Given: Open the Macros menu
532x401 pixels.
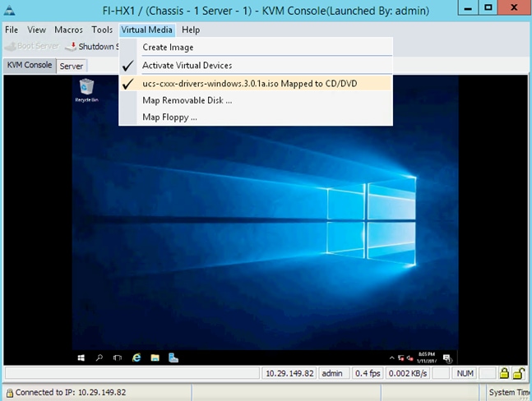Looking at the screenshot, I should tap(68, 30).
